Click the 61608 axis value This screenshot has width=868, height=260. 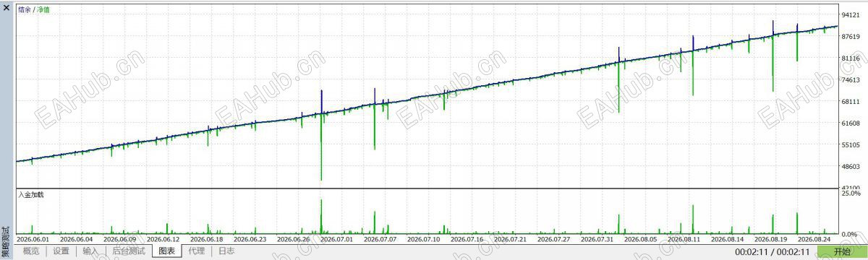[851, 123]
